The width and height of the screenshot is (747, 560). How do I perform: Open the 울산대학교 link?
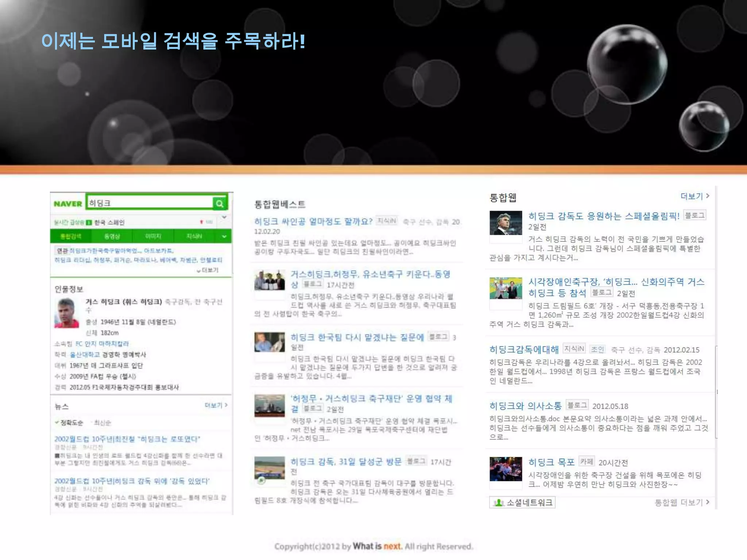click(85, 355)
